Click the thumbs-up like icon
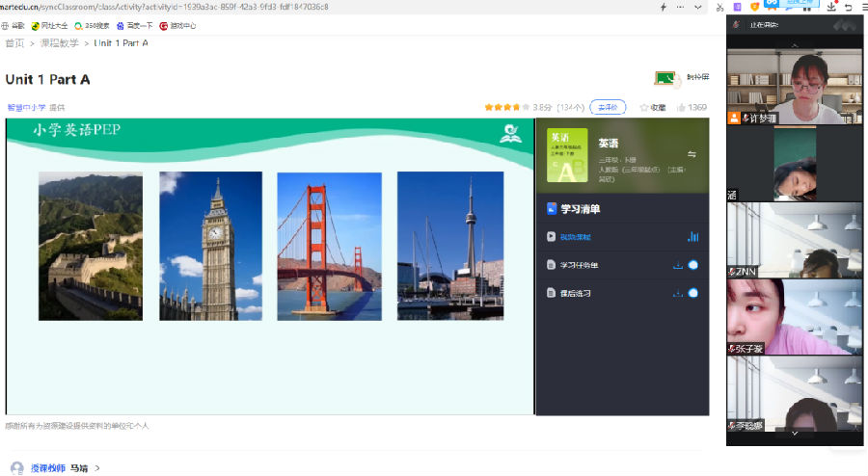Image resolution: width=868 pixels, height=476 pixels. click(x=681, y=108)
